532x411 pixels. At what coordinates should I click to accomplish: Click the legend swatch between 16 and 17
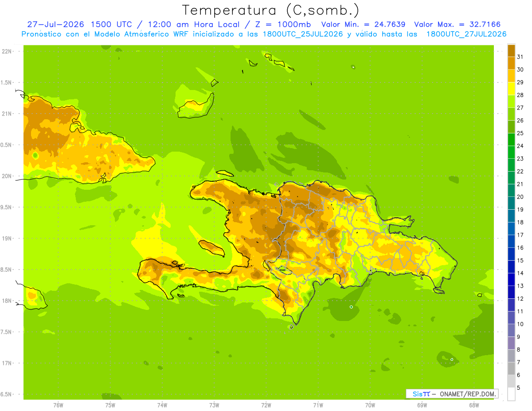511,241
